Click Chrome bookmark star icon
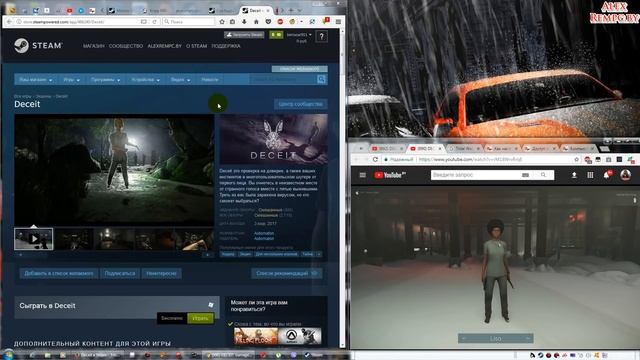The height and width of the screenshot is (360, 640). (576, 159)
